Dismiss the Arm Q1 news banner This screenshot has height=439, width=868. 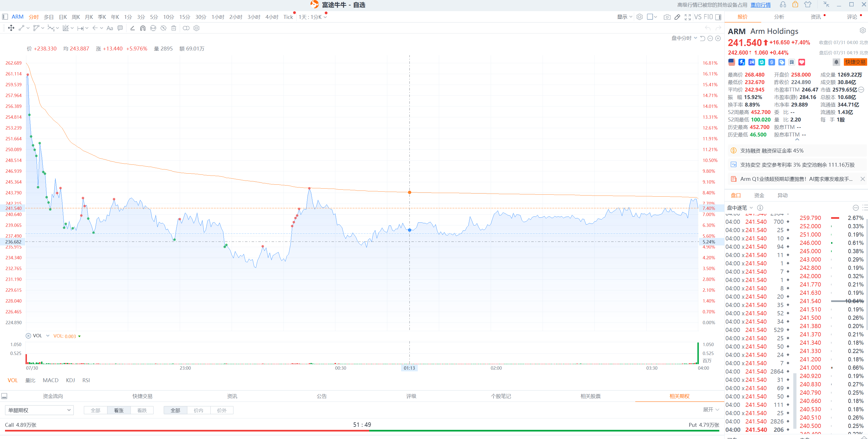[863, 179]
